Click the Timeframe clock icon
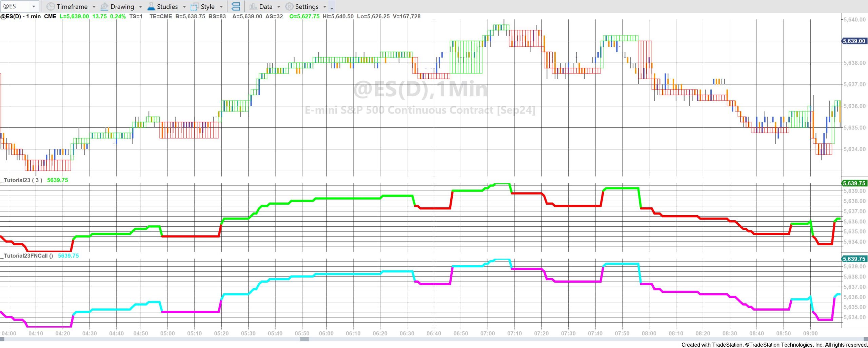The width and height of the screenshot is (868, 348). [51, 6]
